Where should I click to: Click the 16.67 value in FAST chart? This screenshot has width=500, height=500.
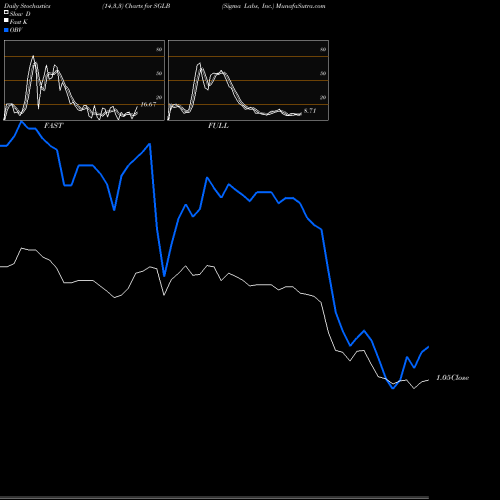click(148, 104)
